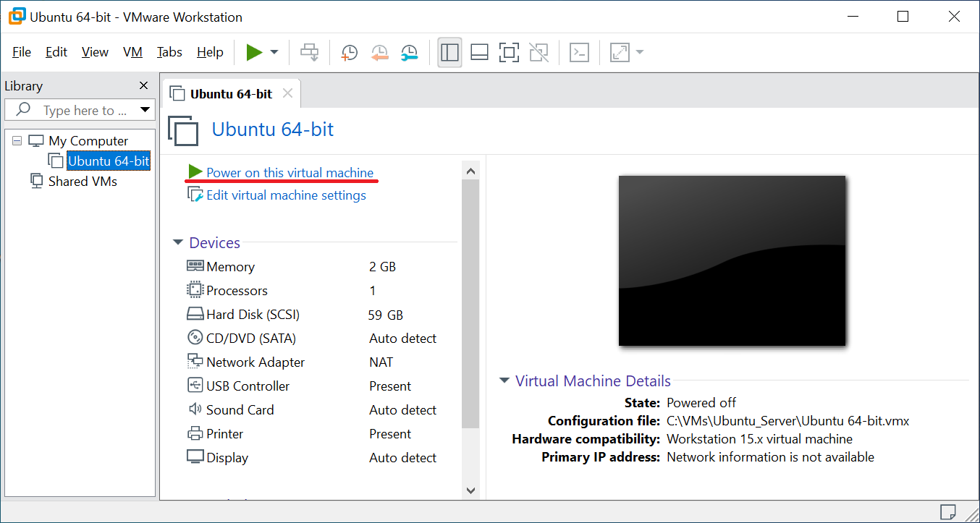Click the USB Controller device icon
This screenshot has height=523, width=980.
tap(195, 385)
